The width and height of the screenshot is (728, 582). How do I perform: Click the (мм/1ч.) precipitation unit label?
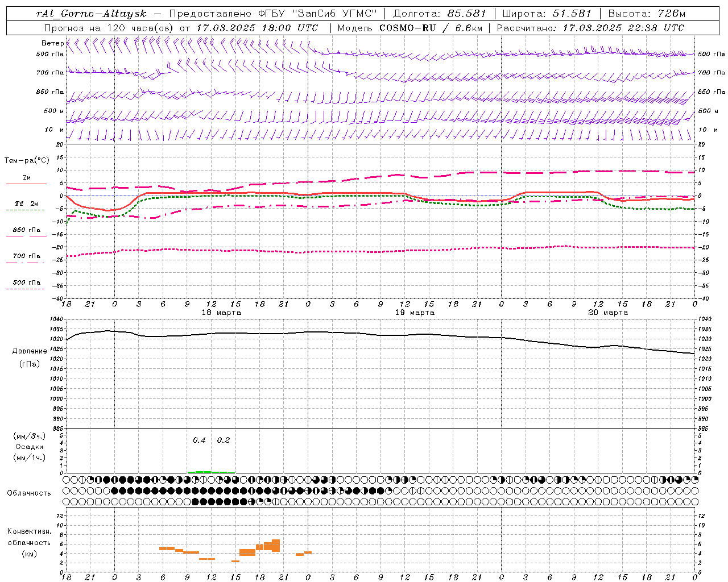pyautogui.click(x=30, y=458)
